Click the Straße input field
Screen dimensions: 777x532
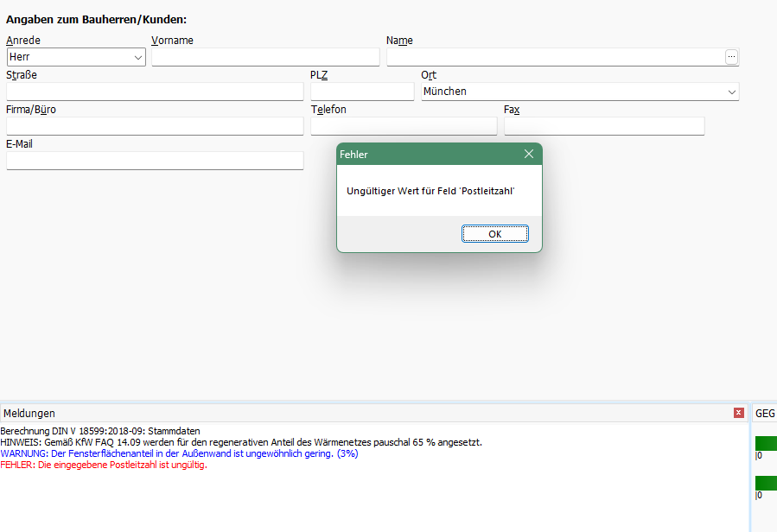(x=155, y=92)
